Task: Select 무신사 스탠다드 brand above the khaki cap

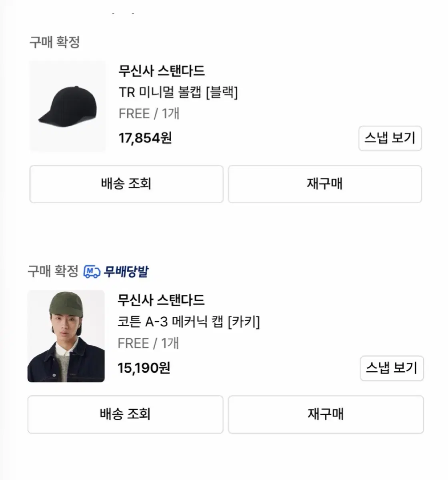Action: point(161,300)
